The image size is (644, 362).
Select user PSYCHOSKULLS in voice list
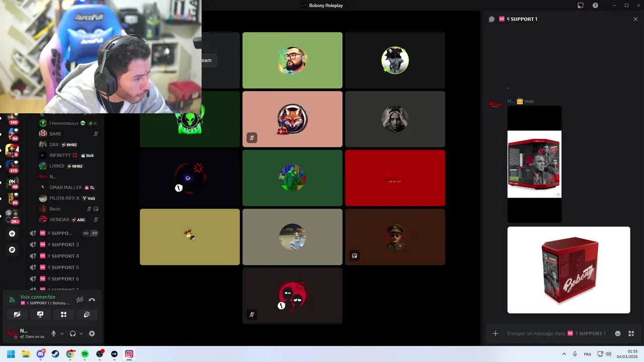click(68, 123)
